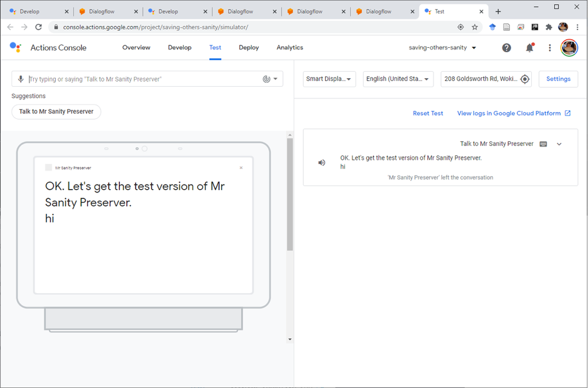Go to the Overview tab
The height and width of the screenshot is (388, 588).
click(136, 48)
